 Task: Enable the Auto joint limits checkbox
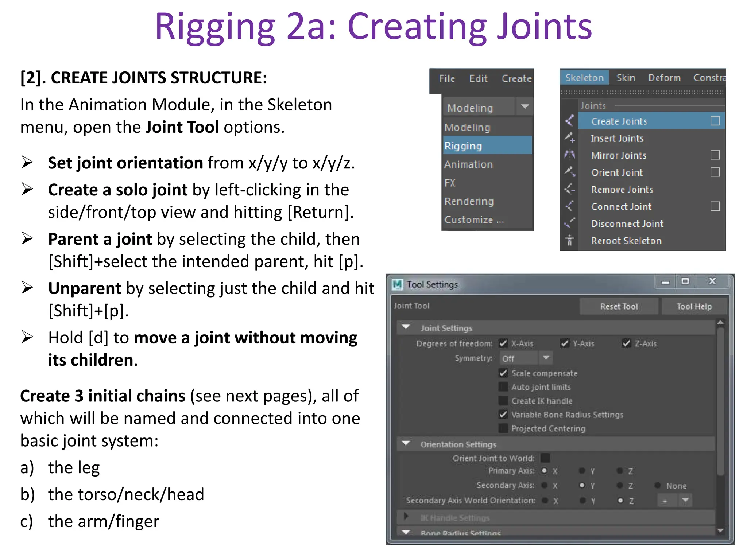(x=503, y=387)
